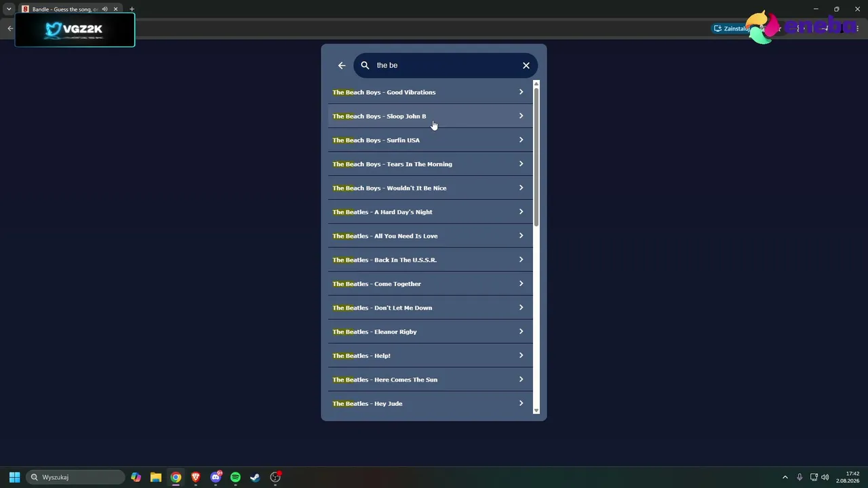Select 'The Beatles - Here Comes The Sun'
The height and width of the screenshot is (488, 868).
[430, 380]
